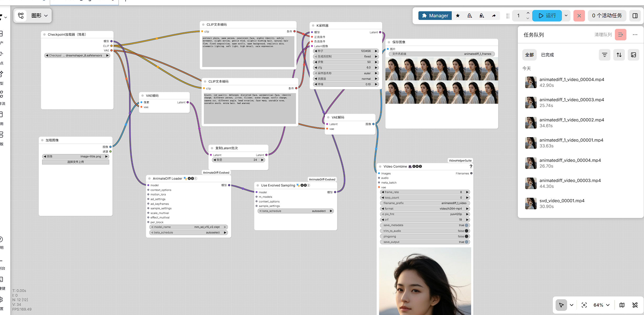Switch to the 已完成 queue tab
Viewport: 644px width, 315px height.
[547, 55]
